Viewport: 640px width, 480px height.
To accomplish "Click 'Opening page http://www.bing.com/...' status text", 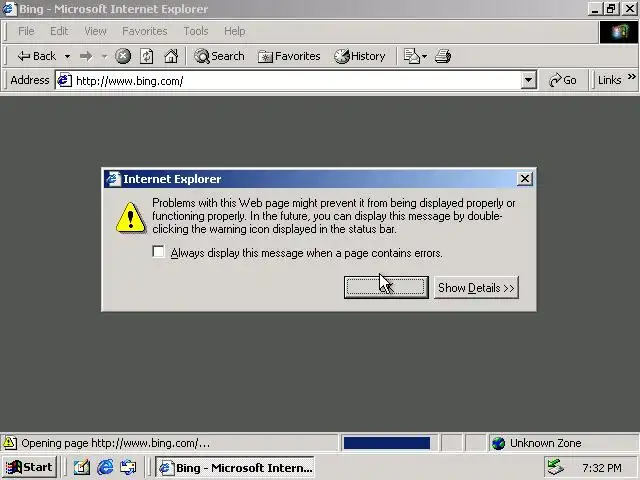I will coord(116,443).
